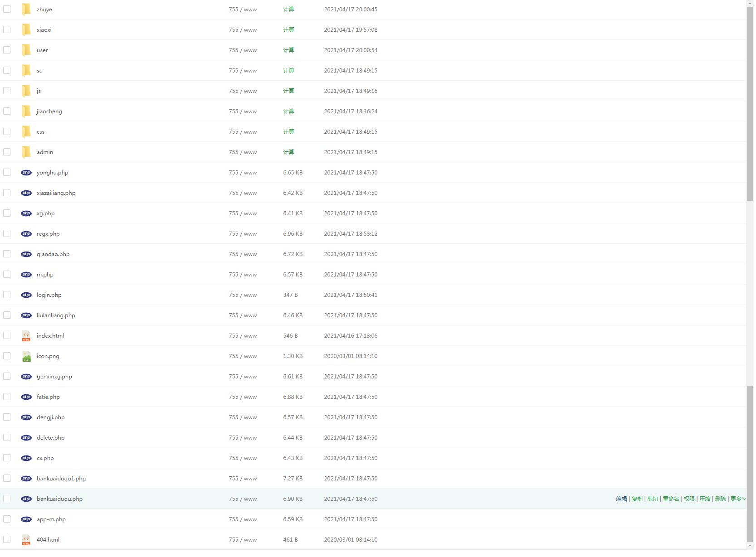Tick the checkbox for regx.php
Viewport: 756px width, 557px height.
tap(7, 233)
